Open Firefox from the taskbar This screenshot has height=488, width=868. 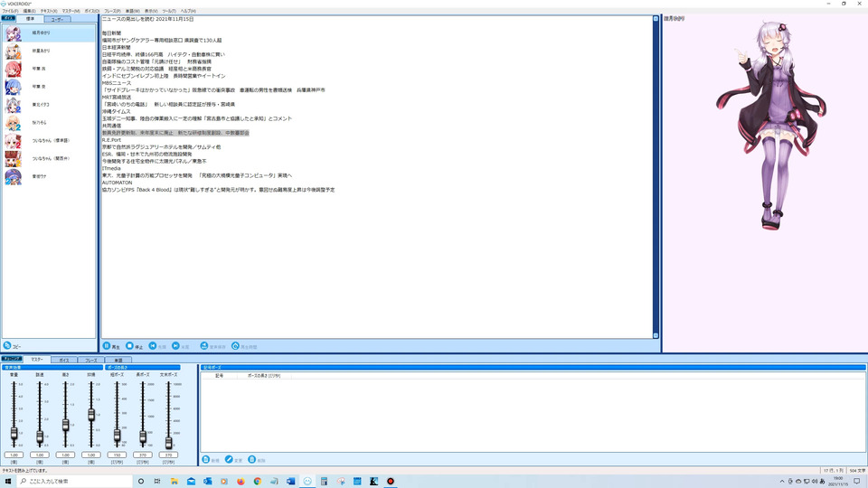tap(241, 482)
